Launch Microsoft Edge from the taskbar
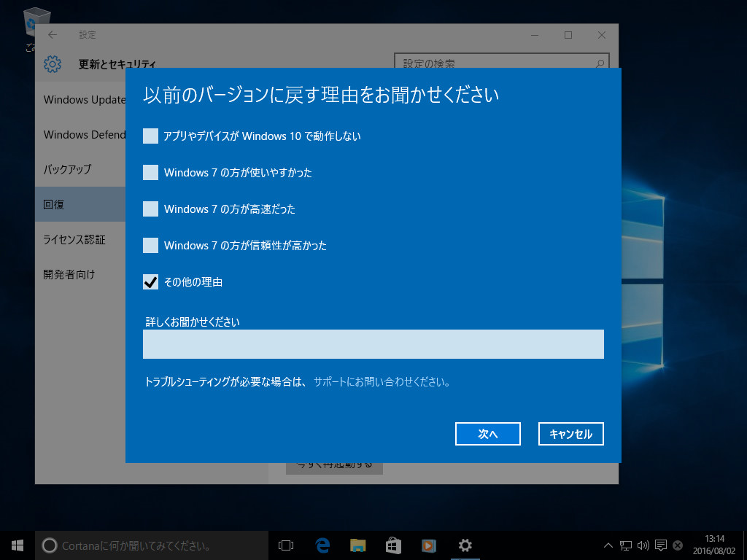Screen dimensions: 747x560 322,545
